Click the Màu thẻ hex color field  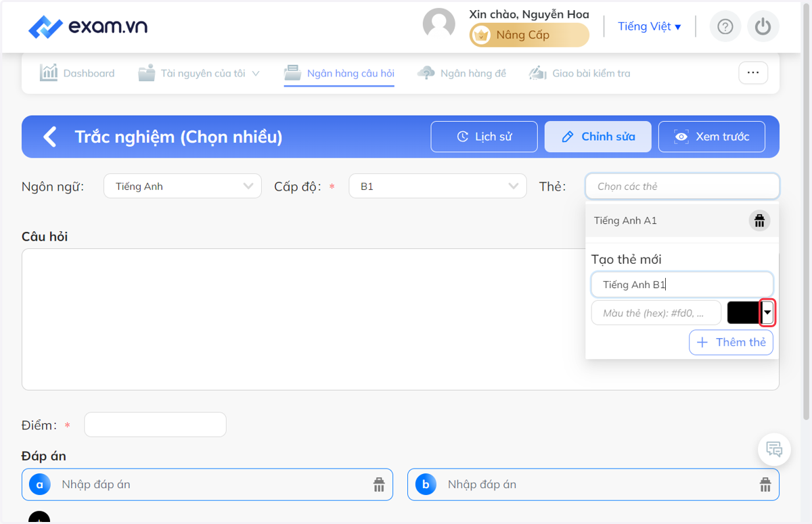click(656, 313)
